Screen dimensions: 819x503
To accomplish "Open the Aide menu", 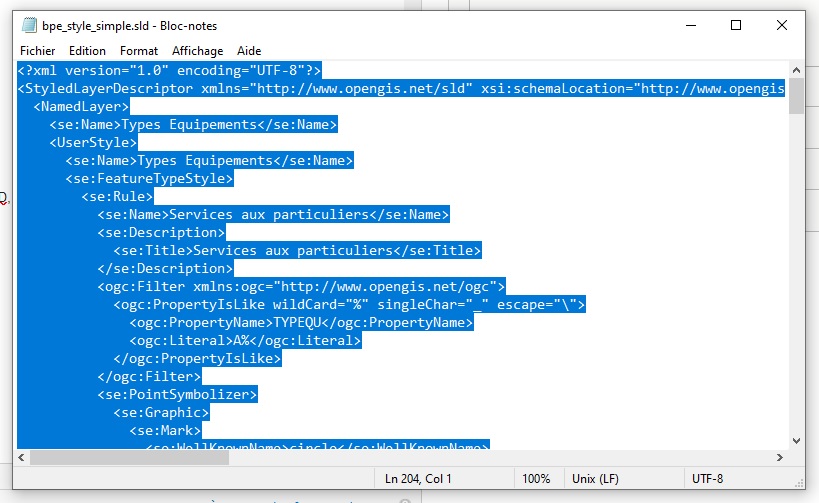I will click(249, 51).
